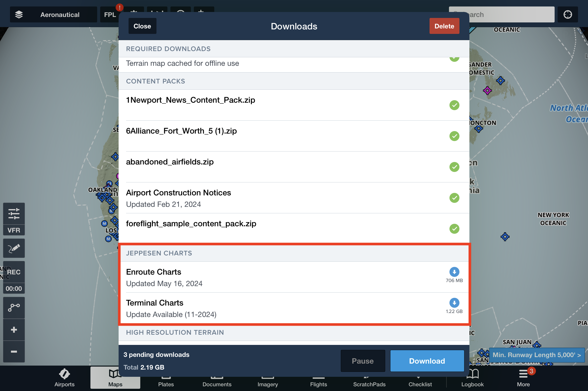588x391 pixels.
Task: Switch to the Imagery tab
Action: (268, 382)
